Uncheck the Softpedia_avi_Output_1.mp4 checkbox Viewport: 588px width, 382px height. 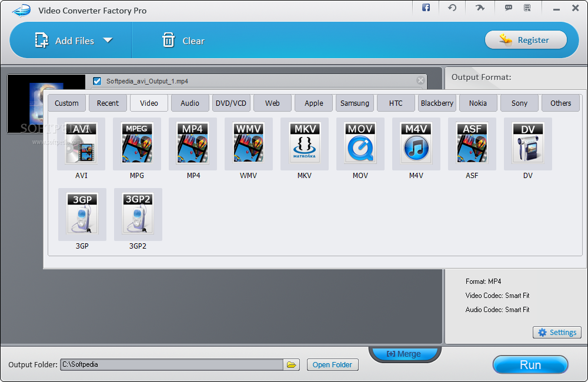tap(97, 81)
